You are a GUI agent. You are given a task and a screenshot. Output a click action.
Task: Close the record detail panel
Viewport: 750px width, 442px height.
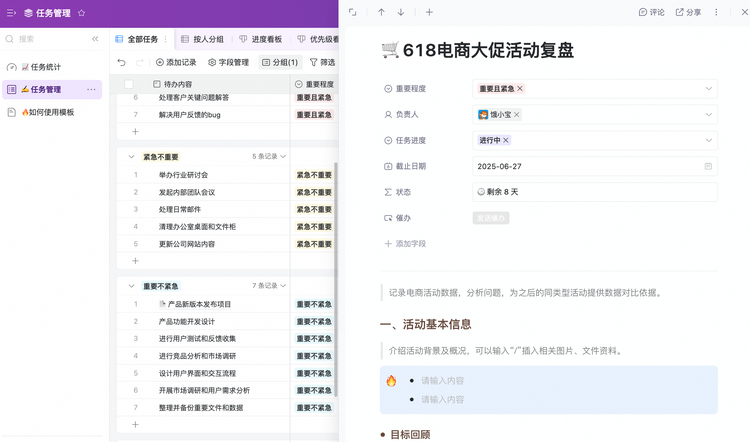pos(744,12)
